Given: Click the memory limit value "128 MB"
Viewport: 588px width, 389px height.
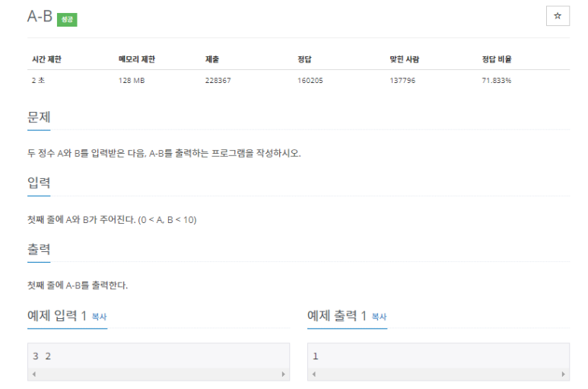Looking at the screenshot, I should tap(132, 80).
